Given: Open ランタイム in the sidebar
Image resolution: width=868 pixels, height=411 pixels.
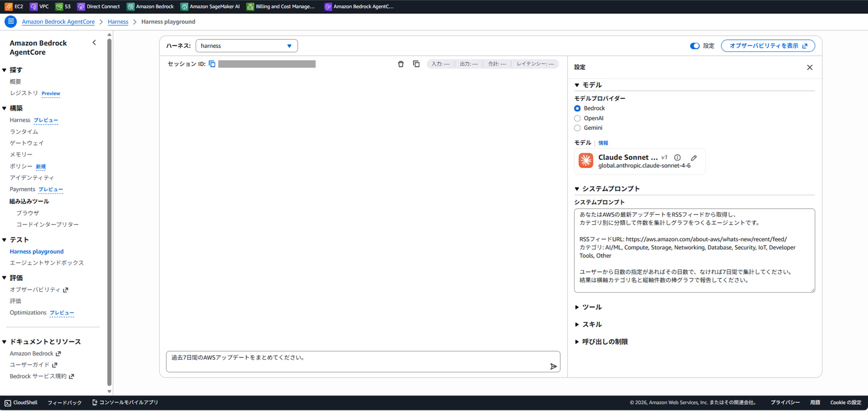Looking at the screenshot, I should pos(24,131).
